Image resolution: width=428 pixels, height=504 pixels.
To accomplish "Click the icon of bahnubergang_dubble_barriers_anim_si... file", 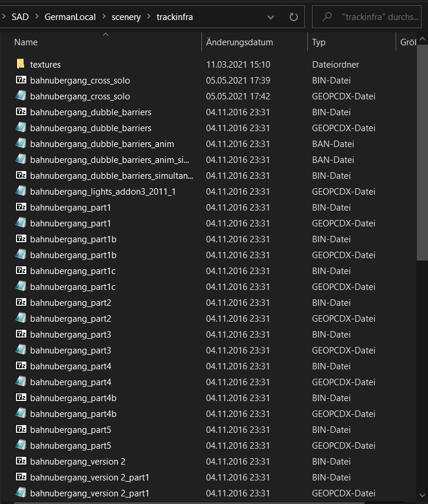I will [x=21, y=159].
